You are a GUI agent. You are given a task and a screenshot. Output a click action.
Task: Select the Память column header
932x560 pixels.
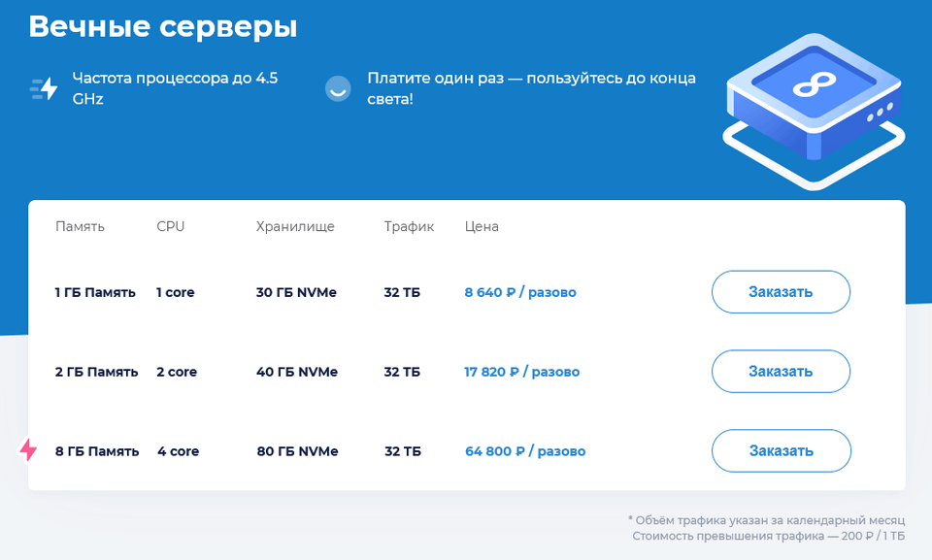80,226
